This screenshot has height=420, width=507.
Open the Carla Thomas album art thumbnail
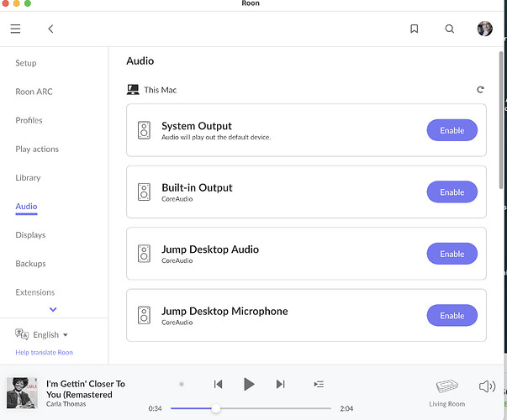(22, 393)
